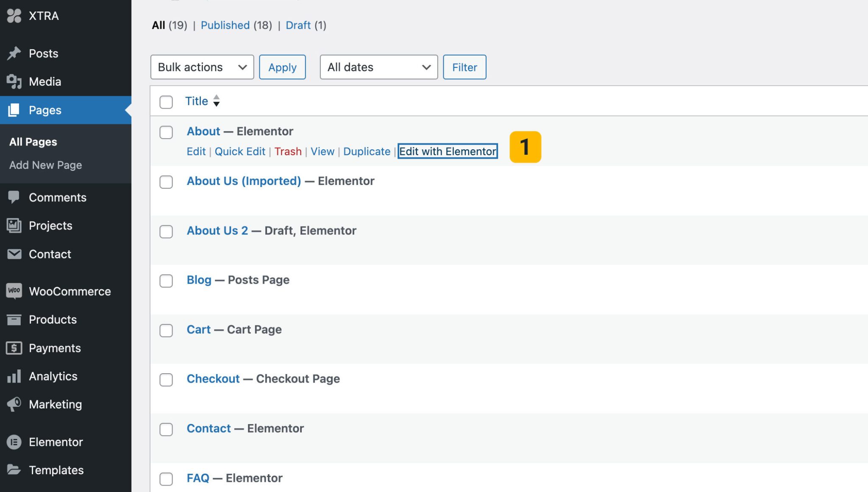Click the Posts pushpin icon

[x=14, y=53]
